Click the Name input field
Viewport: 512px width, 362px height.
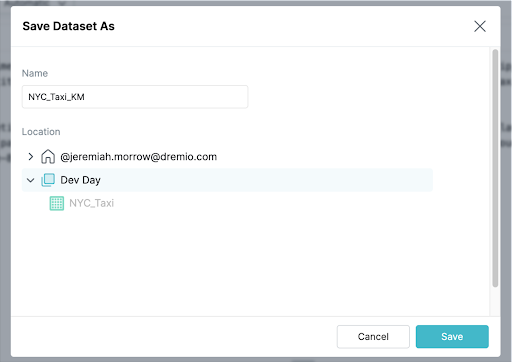coord(135,97)
